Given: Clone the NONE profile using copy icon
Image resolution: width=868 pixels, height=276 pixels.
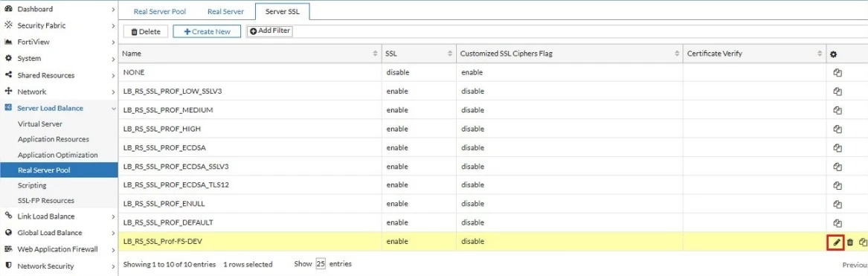Looking at the screenshot, I should pos(838,73).
